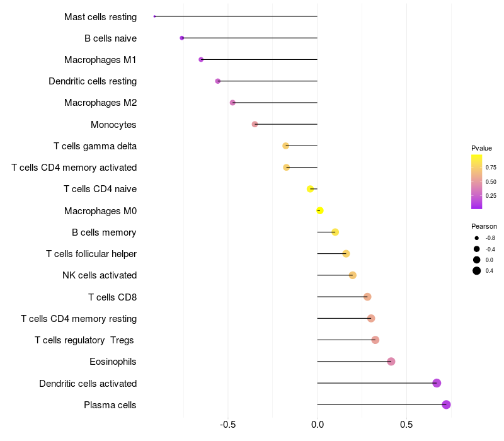Select the Eosinophils lollipop marker
Screen dimensions: 504x441
point(391,361)
